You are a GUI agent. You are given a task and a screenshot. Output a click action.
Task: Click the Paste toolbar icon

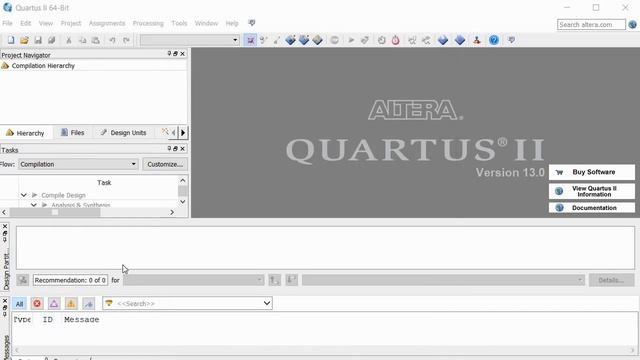click(96, 40)
